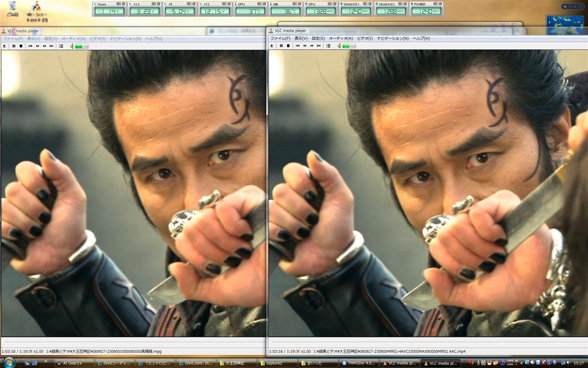Click eject icon in left VLC window
588x368 pixels.
click(5, 46)
